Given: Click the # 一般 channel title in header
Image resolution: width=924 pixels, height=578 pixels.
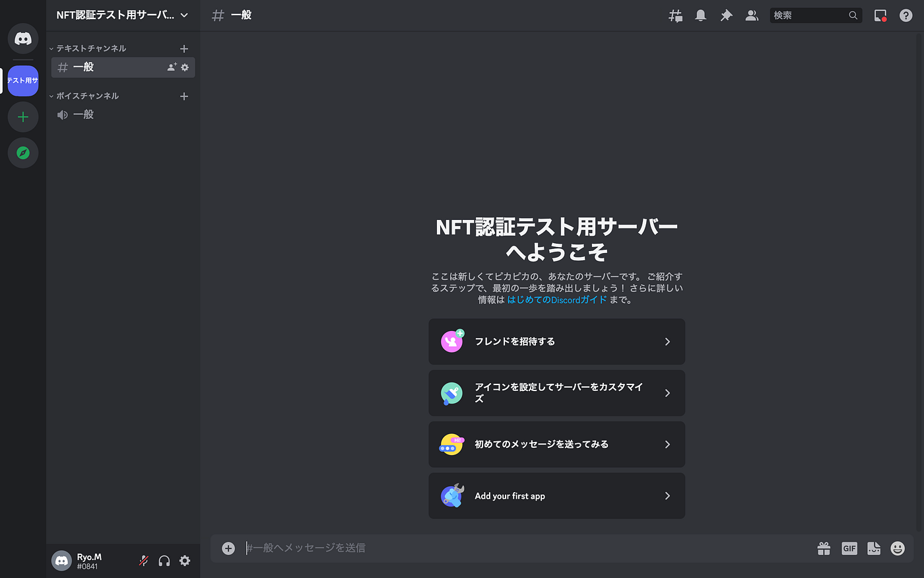Looking at the screenshot, I should 232,15.
